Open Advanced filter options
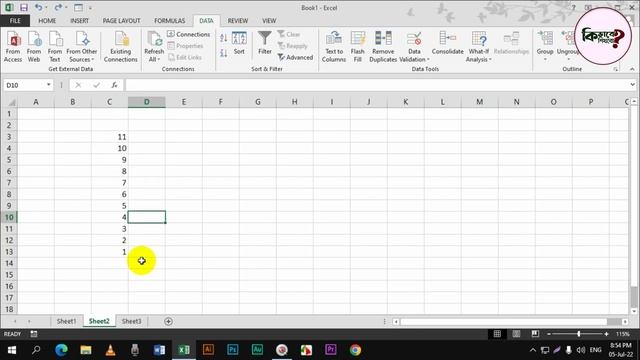Viewport: 640px width, 360px height. coord(296,58)
